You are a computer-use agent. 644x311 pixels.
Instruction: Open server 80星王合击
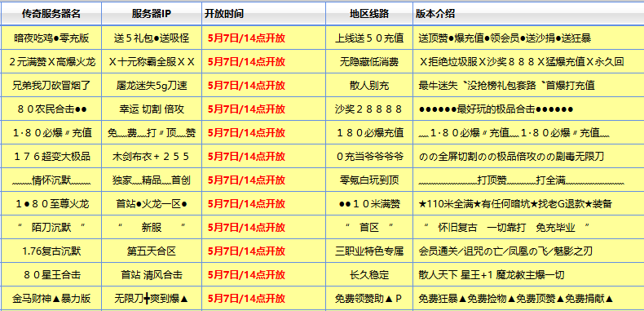coord(51,275)
